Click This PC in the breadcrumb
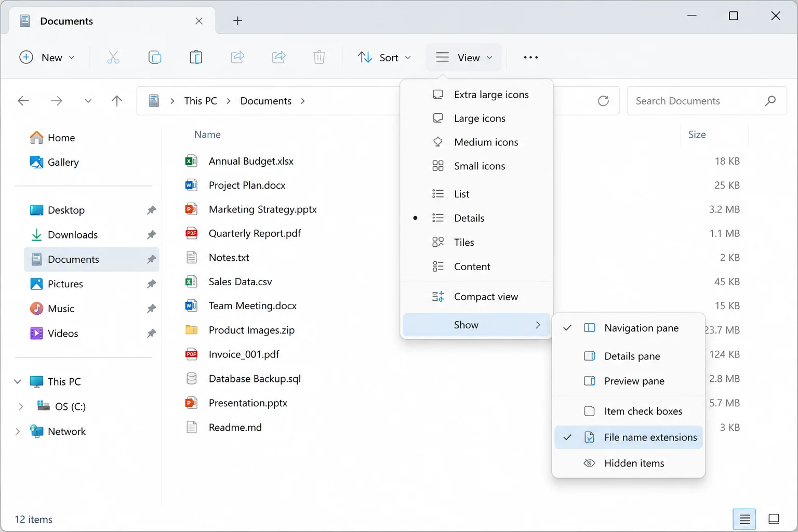The image size is (798, 532). tap(201, 101)
